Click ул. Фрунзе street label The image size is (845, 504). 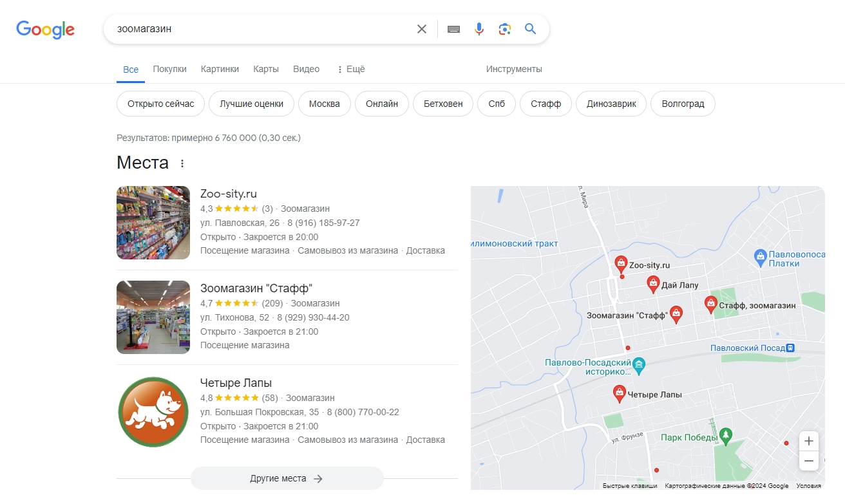(627, 437)
